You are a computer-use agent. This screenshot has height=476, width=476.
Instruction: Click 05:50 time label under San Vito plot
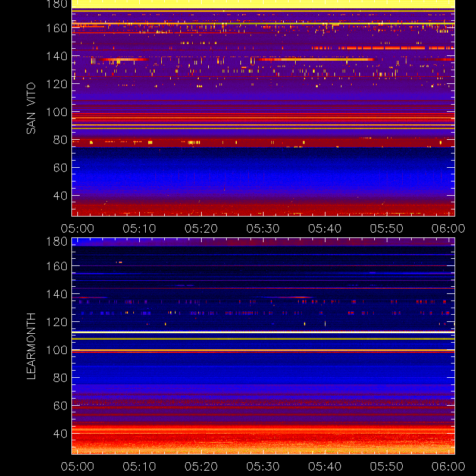point(386,228)
